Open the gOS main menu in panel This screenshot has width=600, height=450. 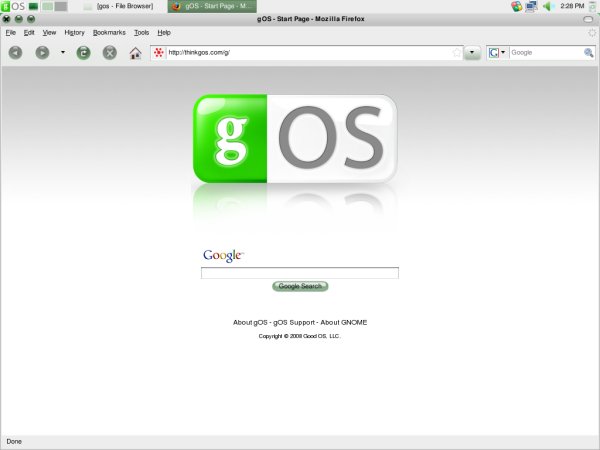13,6
